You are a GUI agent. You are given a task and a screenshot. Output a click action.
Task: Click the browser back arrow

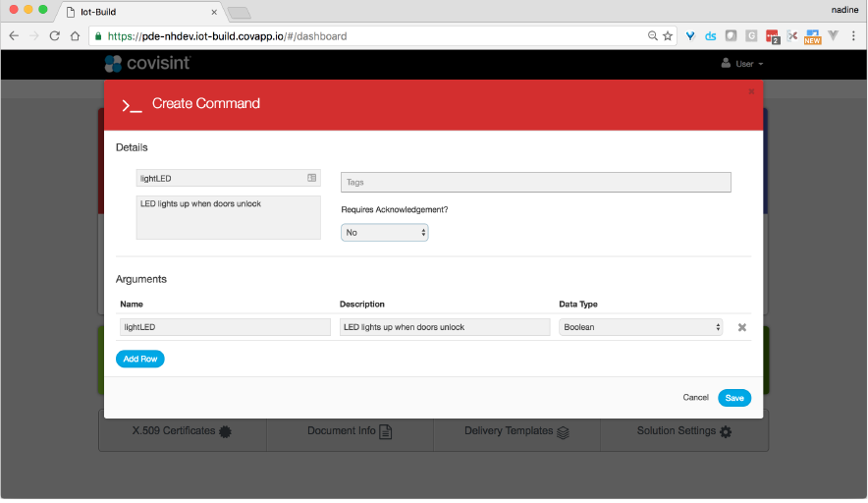pyautogui.click(x=14, y=35)
